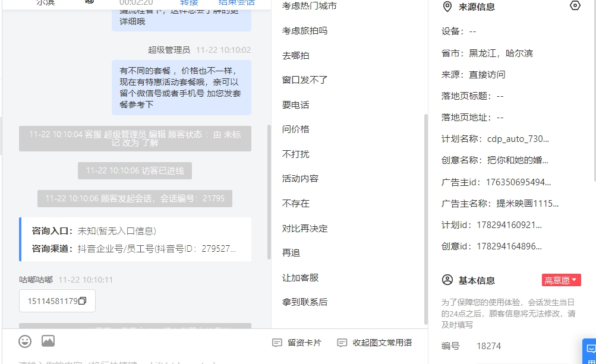
Task: Click the phone number 15114581179 message
Action: click(57, 301)
